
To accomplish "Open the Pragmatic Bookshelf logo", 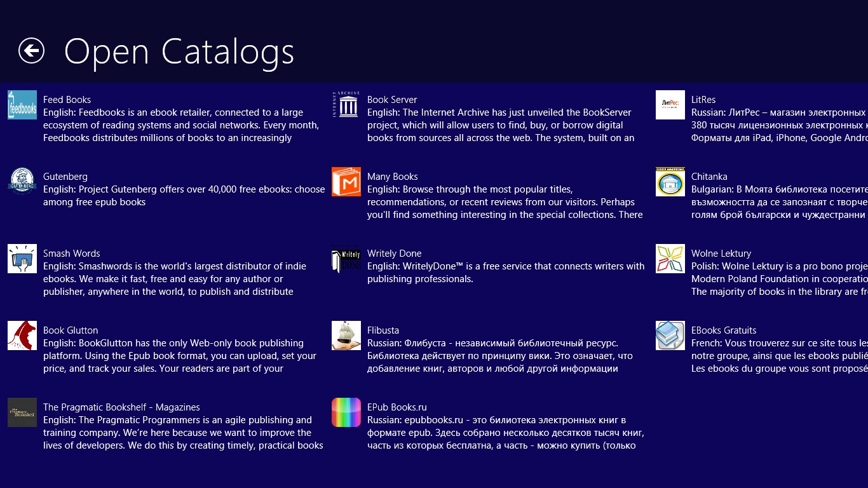I will click(22, 412).
